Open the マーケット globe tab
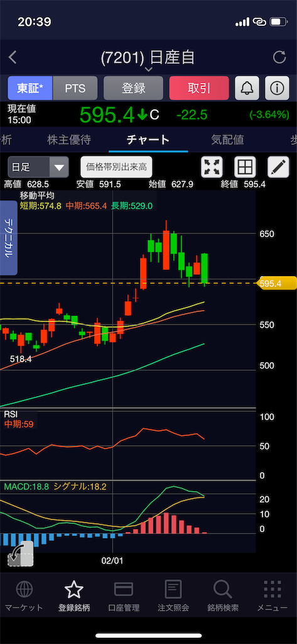This screenshot has width=297, height=644. 24,596
